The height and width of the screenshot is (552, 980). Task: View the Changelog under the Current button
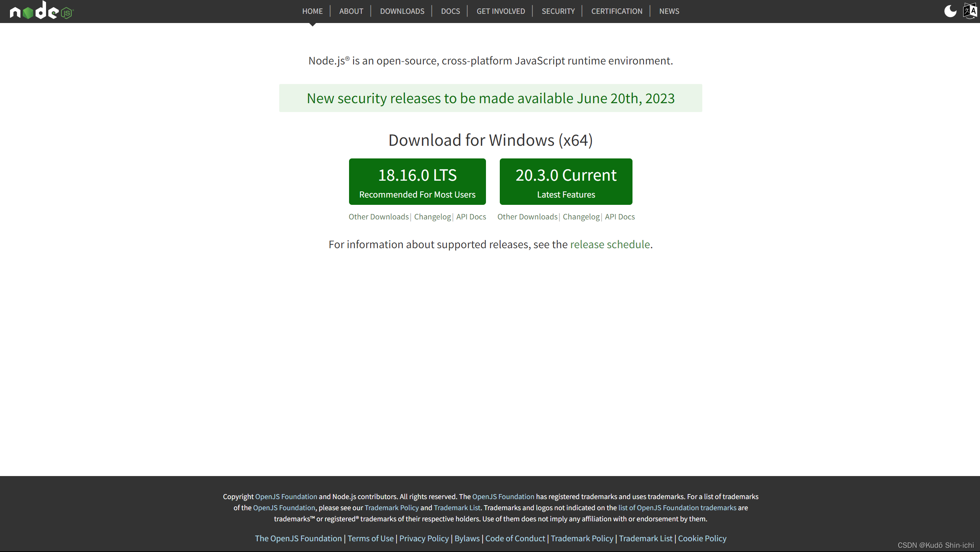(x=581, y=217)
